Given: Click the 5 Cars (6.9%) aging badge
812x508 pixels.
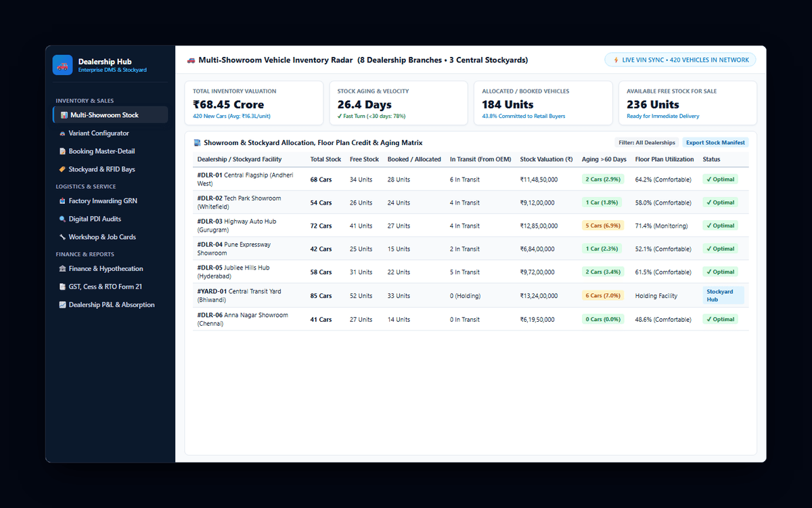Looking at the screenshot, I should pyautogui.click(x=603, y=226).
